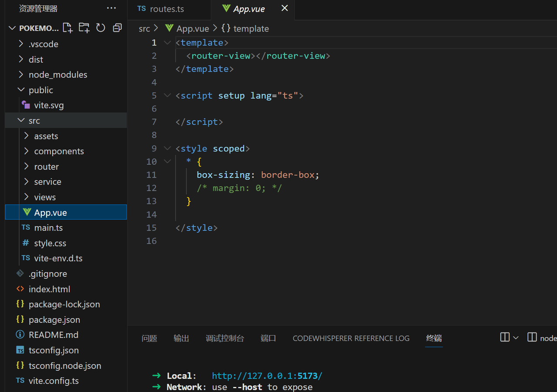Select the App.vue editor tab
Image resolution: width=557 pixels, height=392 pixels.
[x=252, y=9]
